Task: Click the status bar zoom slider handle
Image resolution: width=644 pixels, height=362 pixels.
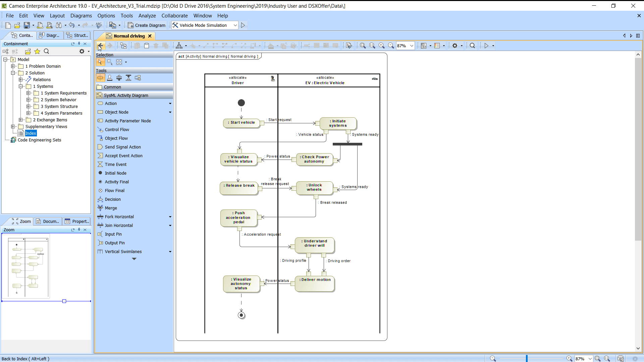Action: [x=527, y=358]
